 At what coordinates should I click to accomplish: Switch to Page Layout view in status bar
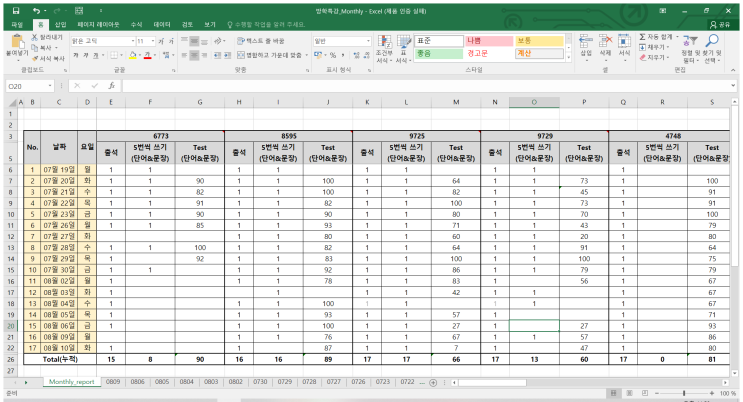(629, 393)
